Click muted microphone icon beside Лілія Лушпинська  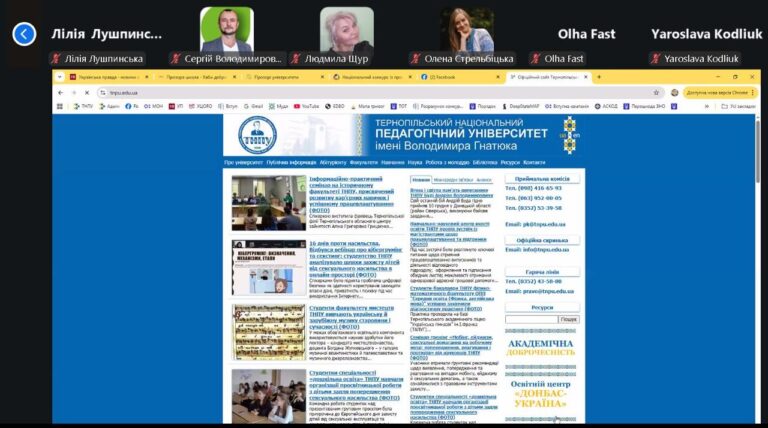pyautogui.click(x=56, y=59)
